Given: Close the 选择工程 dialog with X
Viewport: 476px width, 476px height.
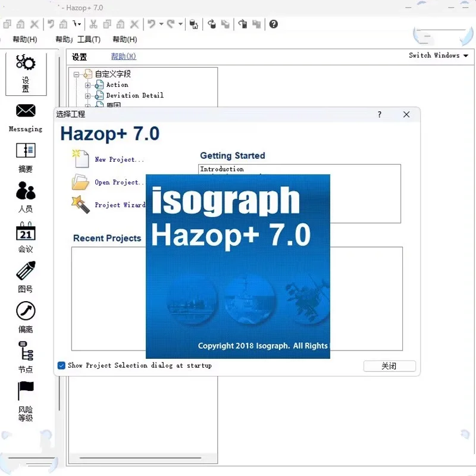Looking at the screenshot, I should (406, 114).
